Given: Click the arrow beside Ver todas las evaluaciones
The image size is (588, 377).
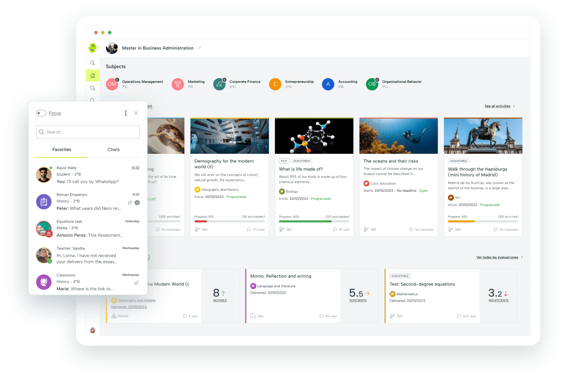Looking at the screenshot, I should click(522, 257).
